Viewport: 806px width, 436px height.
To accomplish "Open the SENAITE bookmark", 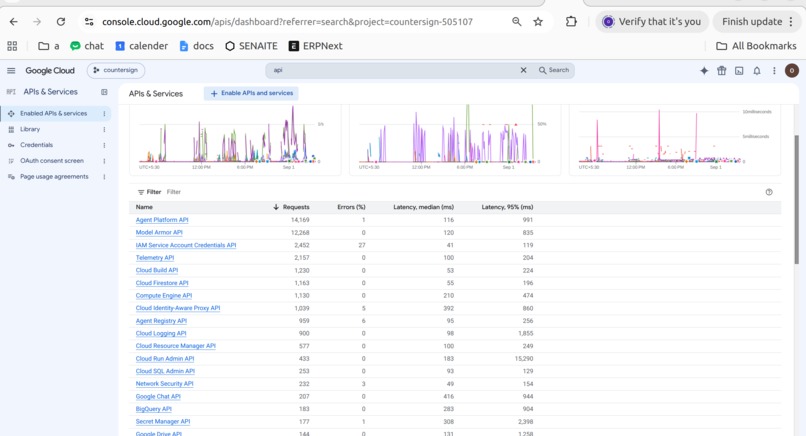I will [x=251, y=46].
